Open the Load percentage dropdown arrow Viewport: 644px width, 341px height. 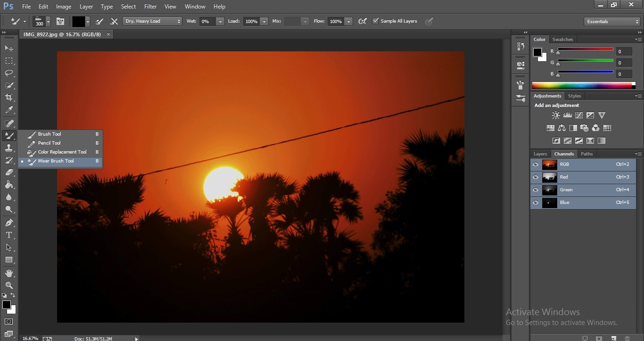pos(264,22)
